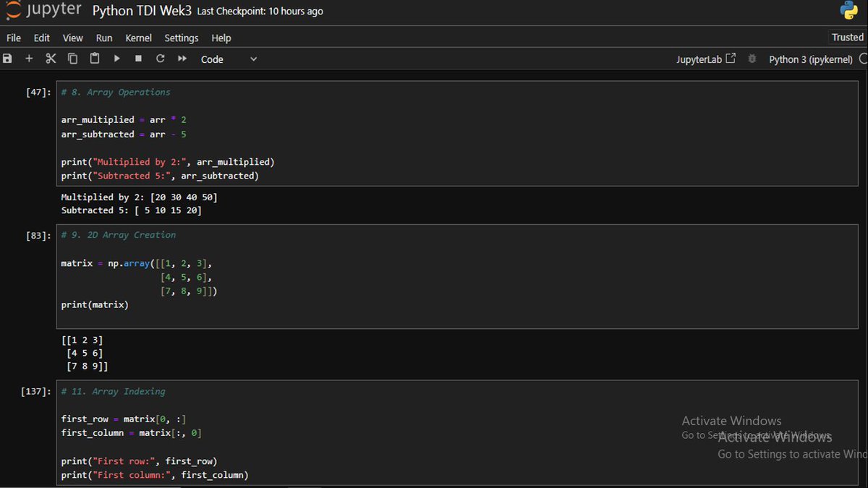Open the Kernel menu

tap(138, 38)
